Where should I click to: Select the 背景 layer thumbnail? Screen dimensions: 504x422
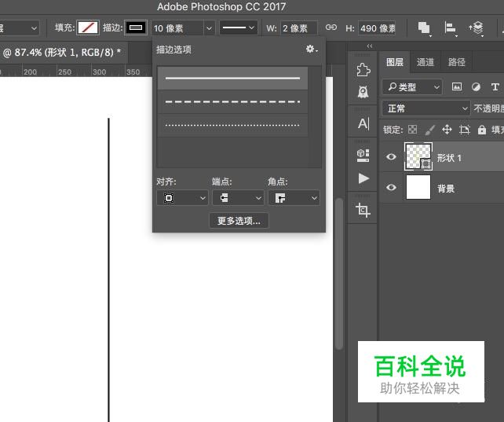point(418,187)
